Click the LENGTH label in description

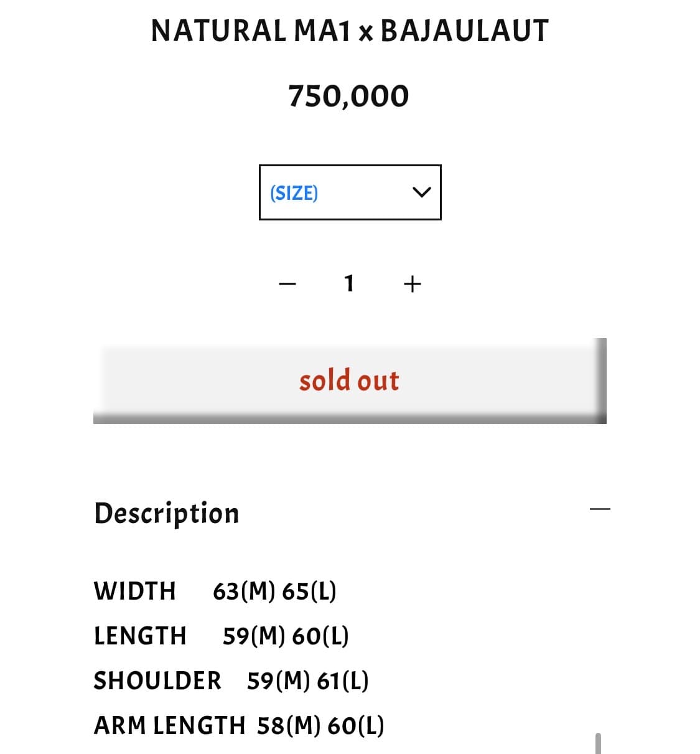(140, 636)
